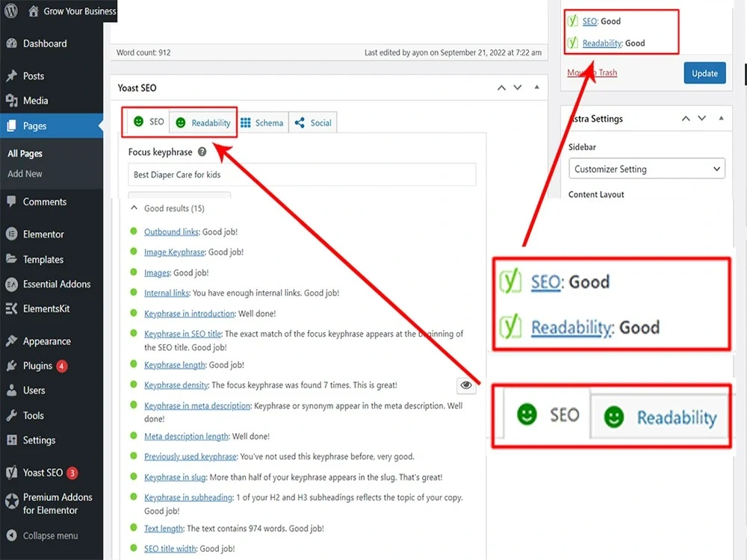747x560 pixels.
Task: Click the Settings sidebar icon
Action: click(x=12, y=440)
